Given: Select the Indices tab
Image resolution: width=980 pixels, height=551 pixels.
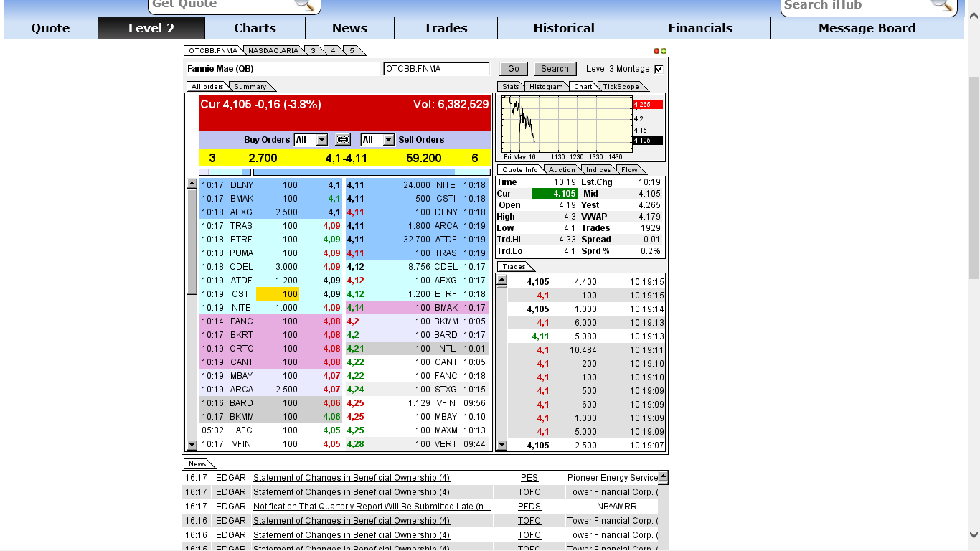Looking at the screenshot, I should tap(599, 169).
